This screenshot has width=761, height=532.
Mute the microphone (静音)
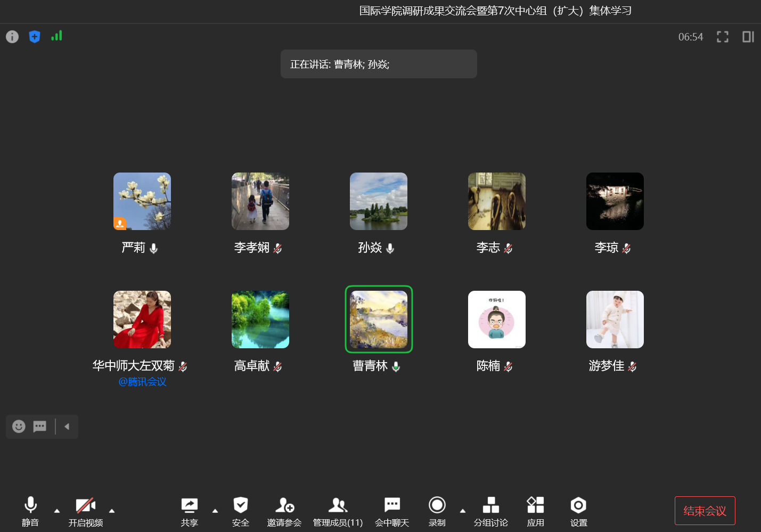(x=30, y=511)
